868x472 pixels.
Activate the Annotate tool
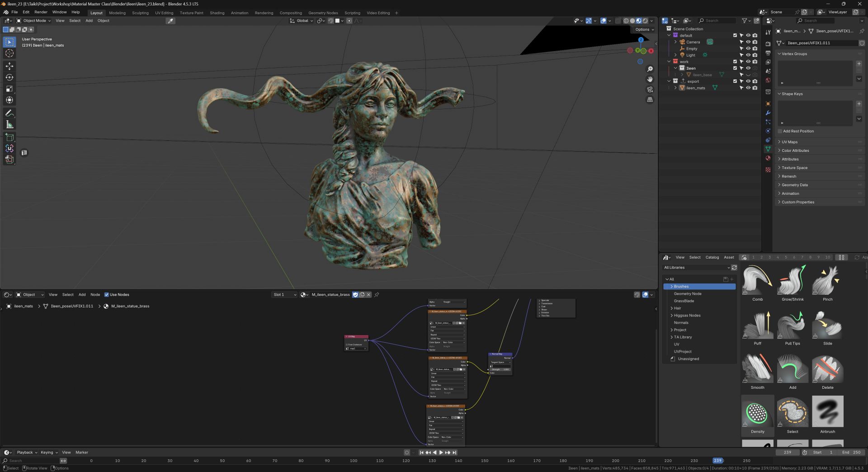9,113
